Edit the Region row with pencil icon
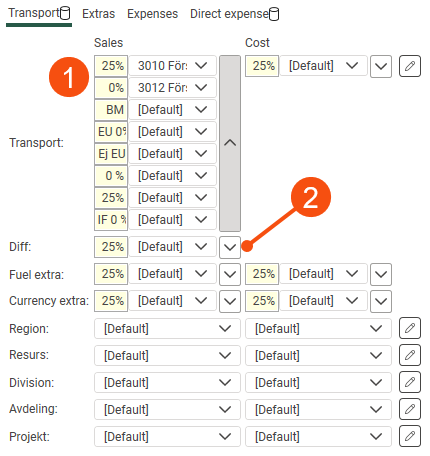Viewport: 430px width, 456px height. pos(410,328)
